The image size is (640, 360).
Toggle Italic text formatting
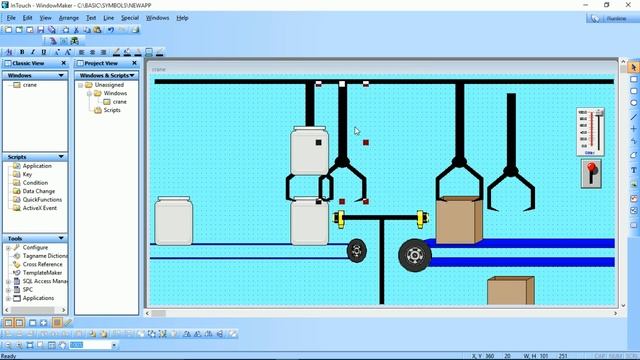coord(33,52)
